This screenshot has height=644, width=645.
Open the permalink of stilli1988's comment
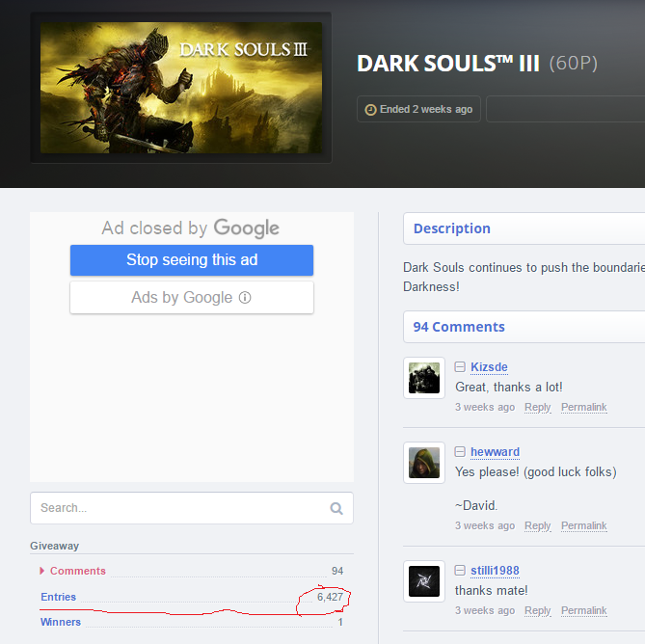coord(583,610)
